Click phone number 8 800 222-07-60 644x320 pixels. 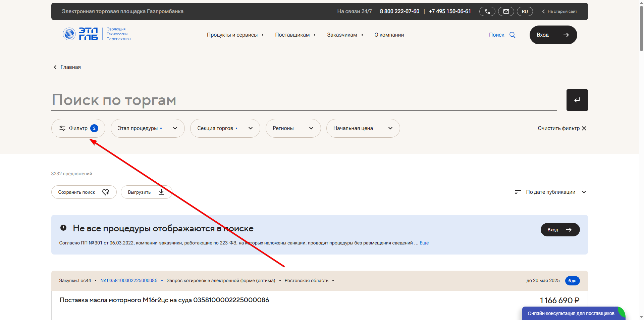(399, 11)
